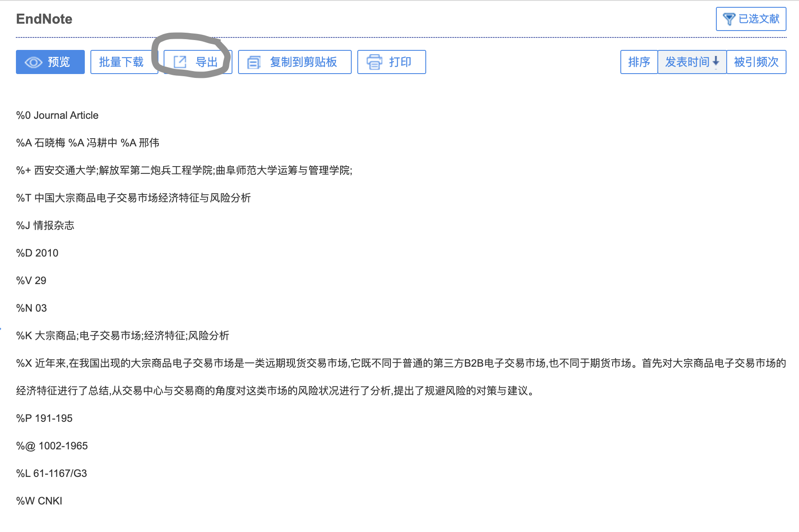Image resolution: width=799 pixels, height=532 pixels.
Task: Click the line '%0 Journal Article'
Action: (57, 115)
